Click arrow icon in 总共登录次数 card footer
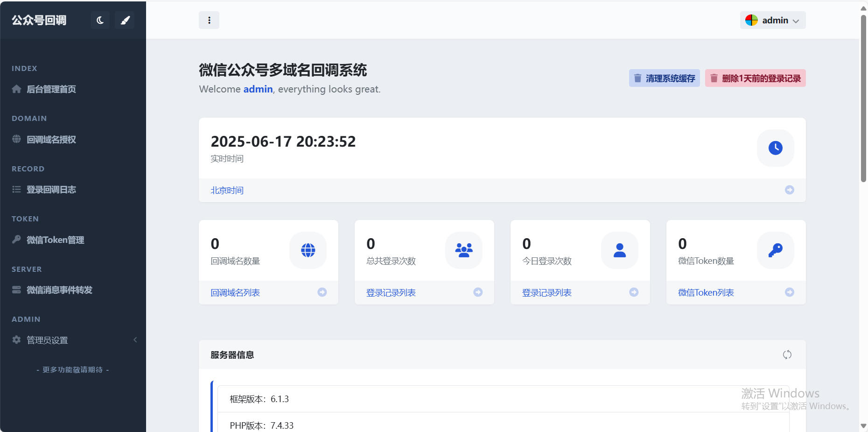The image size is (868, 432). click(478, 292)
